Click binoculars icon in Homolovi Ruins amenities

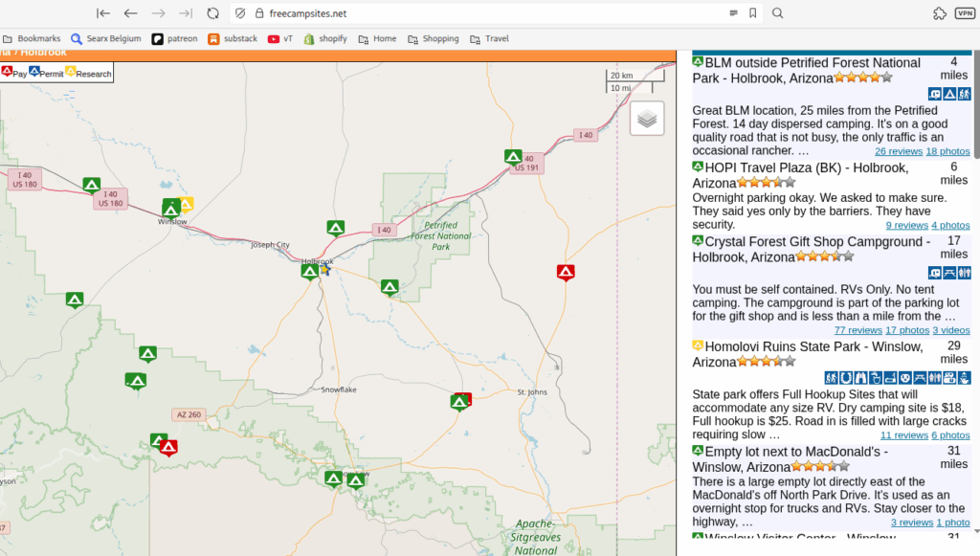pos(860,378)
